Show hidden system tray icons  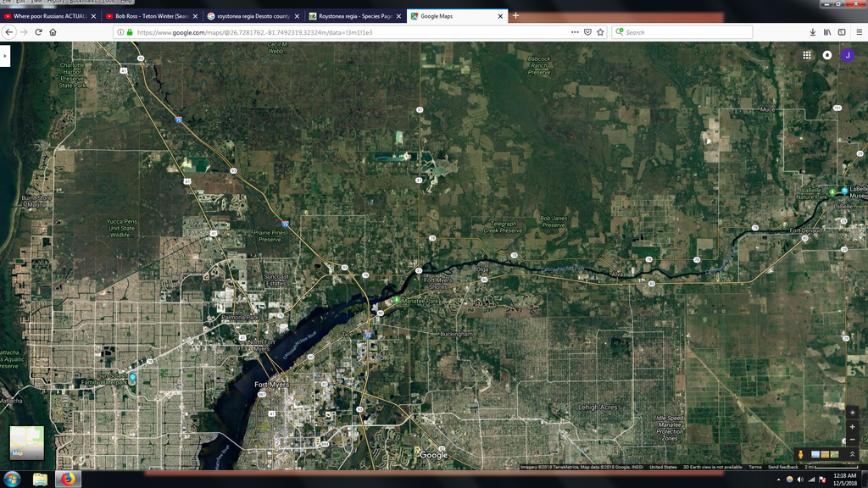[x=778, y=480]
